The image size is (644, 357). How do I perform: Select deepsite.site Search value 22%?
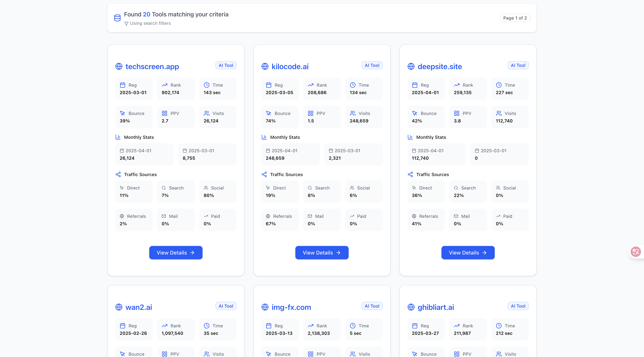coord(459,195)
